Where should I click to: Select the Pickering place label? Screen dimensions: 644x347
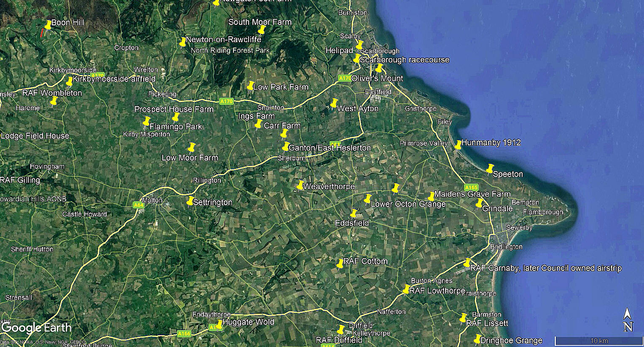point(162,94)
